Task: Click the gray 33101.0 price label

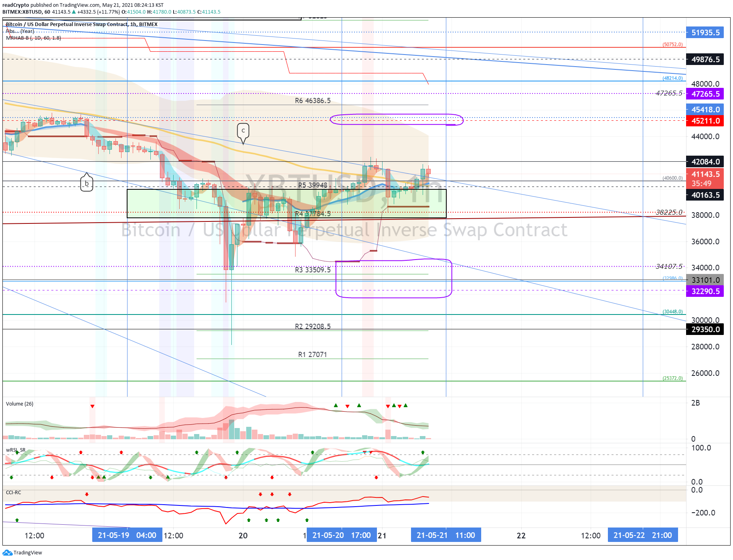Action: tap(705, 280)
